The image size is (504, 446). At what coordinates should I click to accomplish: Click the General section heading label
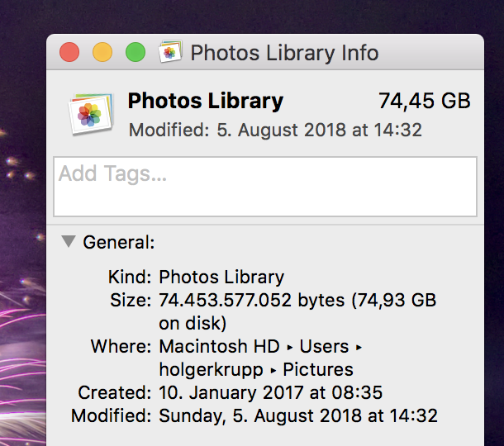[x=119, y=242]
